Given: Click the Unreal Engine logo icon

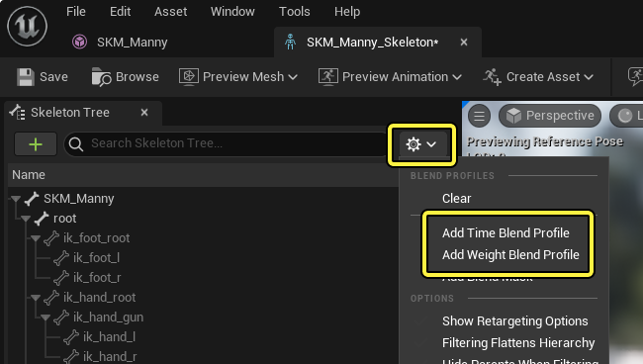Looking at the screenshot, I should tap(27, 26).
